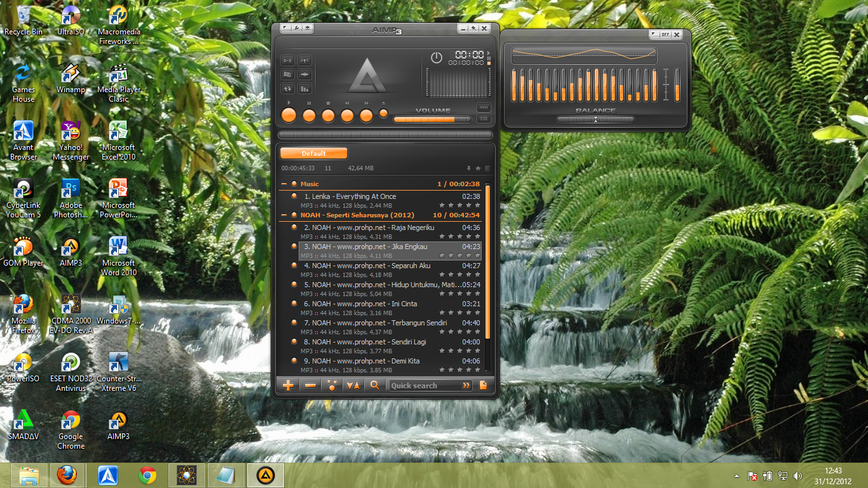This screenshot has height=488, width=868.
Task: Open the playlist header list menu icon
Action: (x=487, y=168)
